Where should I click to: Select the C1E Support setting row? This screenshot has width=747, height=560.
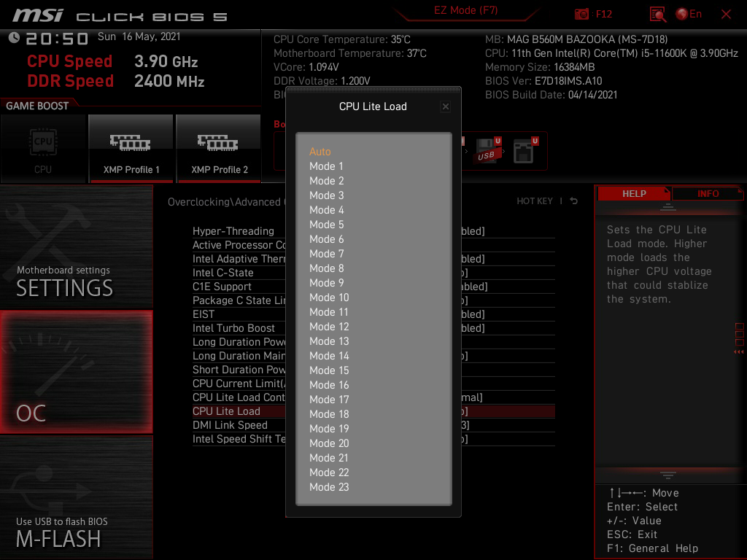(373, 287)
